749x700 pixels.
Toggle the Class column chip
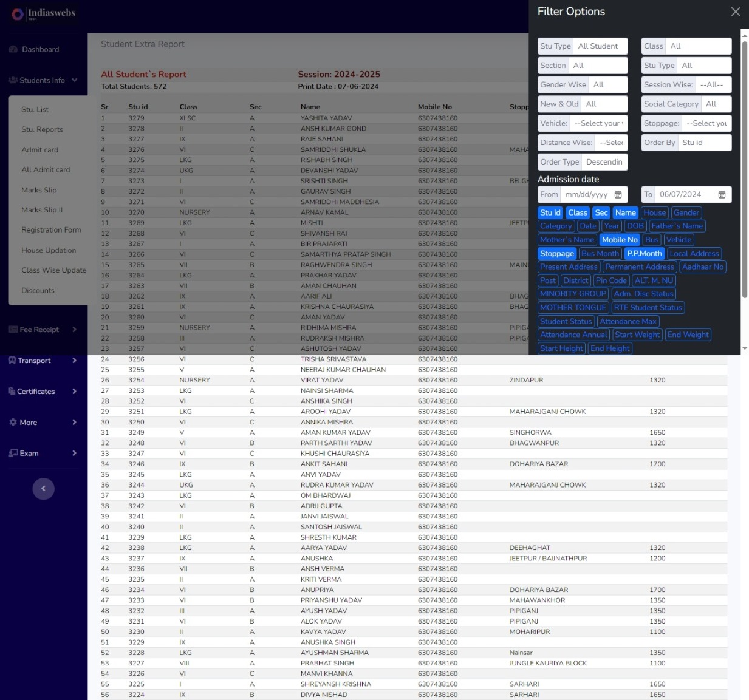578,213
